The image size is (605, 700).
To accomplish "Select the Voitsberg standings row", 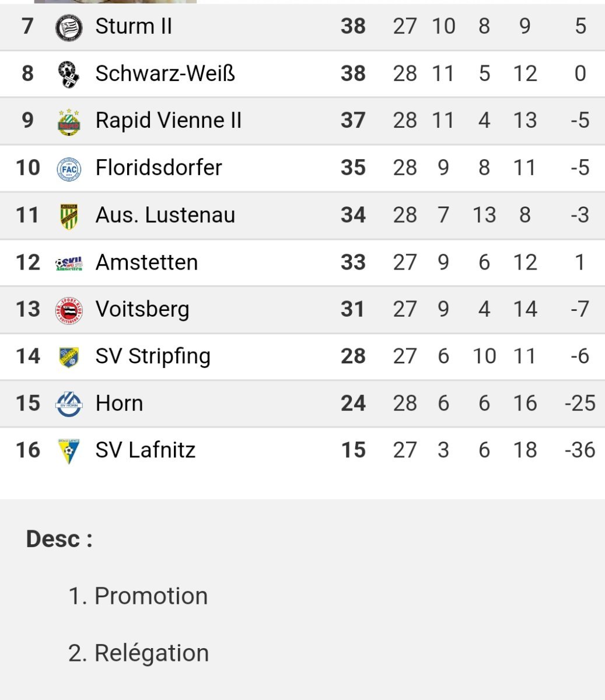I will (302, 310).
